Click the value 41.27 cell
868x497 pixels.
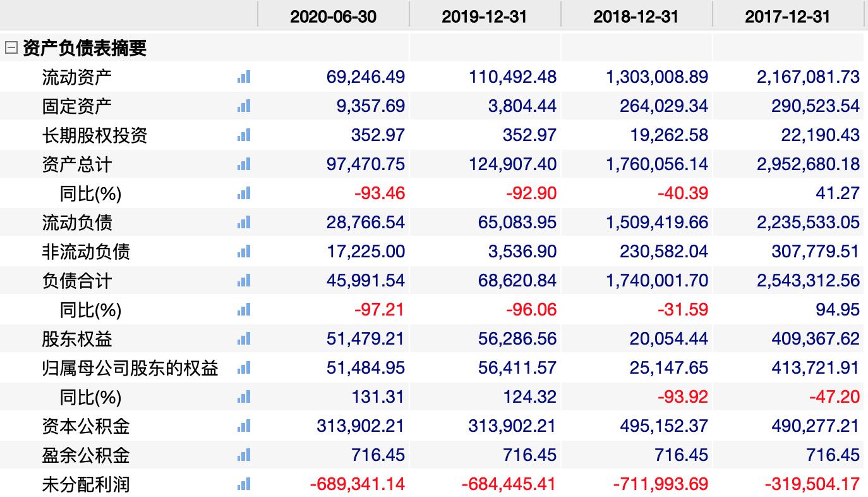click(x=838, y=193)
